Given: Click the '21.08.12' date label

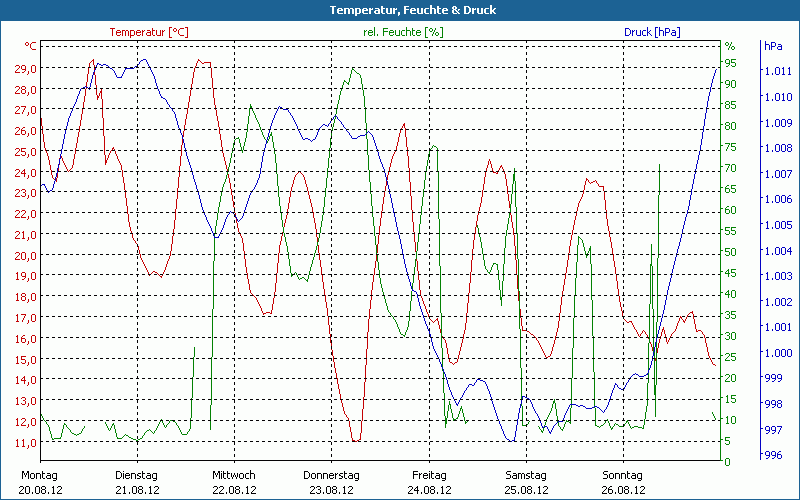Looking at the screenshot, I should click(137, 491).
